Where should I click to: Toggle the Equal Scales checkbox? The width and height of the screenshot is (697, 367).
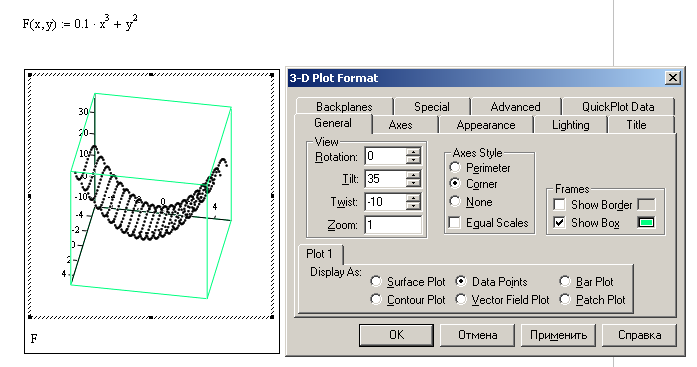tap(454, 222)
